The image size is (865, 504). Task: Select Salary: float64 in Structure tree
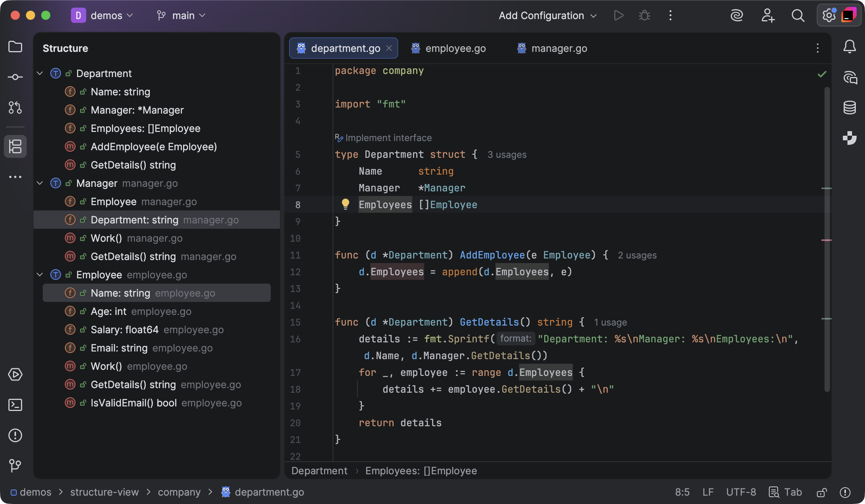[124, 330]
